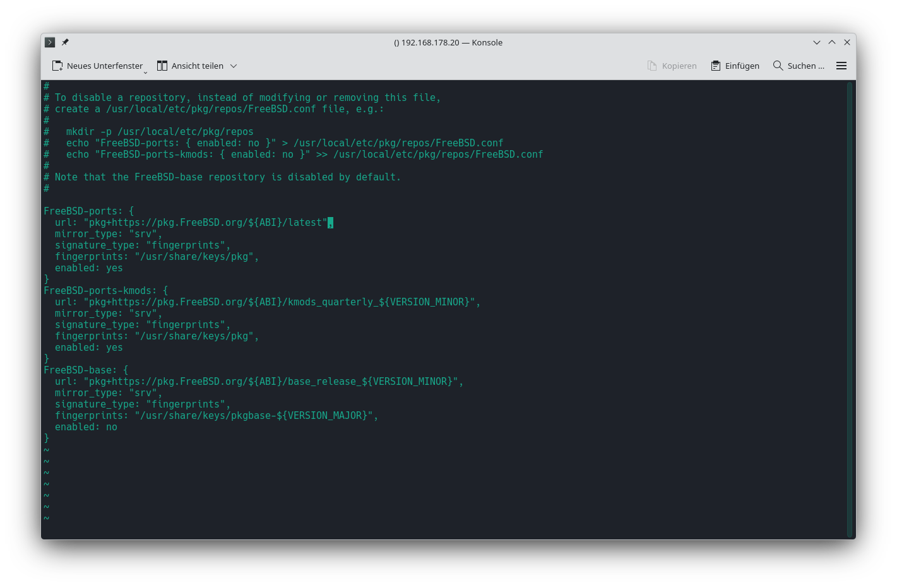Click the base_release URL line
897x588 pixels.
[259, 382]
